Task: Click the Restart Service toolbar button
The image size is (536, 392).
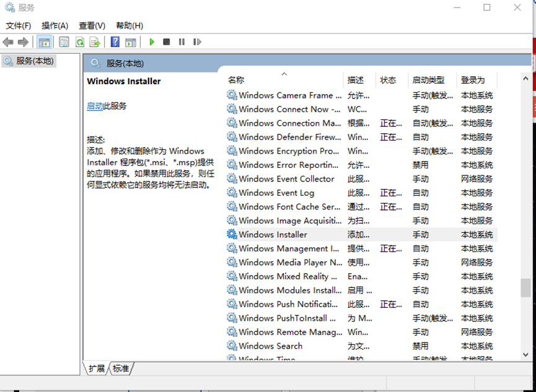Action: pyautogui.click(x=197, y=42)
